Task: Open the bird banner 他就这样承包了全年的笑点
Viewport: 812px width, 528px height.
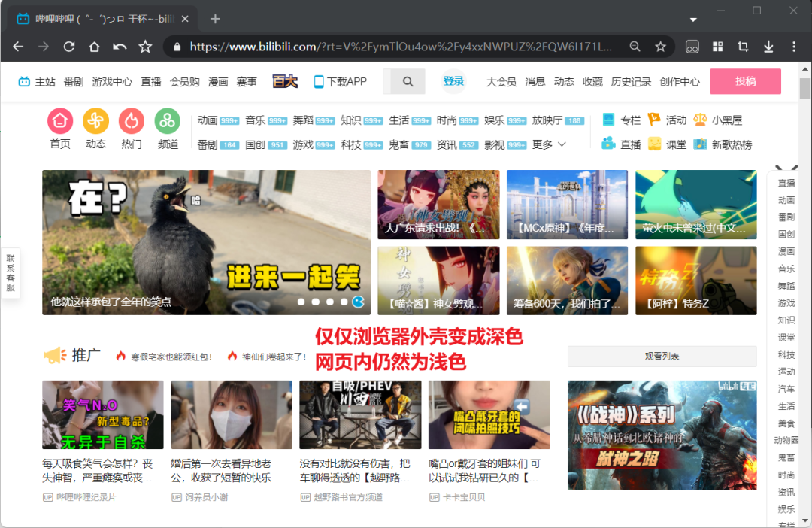Action: pos(206,242)
